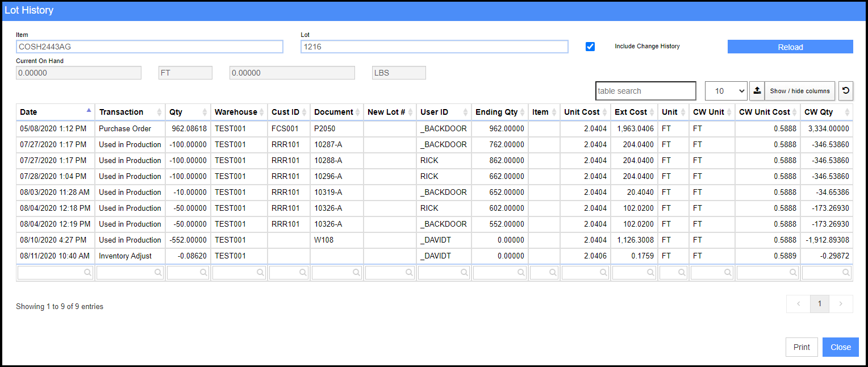The image size is (868, 367).
Task: Click document 10319-A cell
Action: (x=337, y=192)
